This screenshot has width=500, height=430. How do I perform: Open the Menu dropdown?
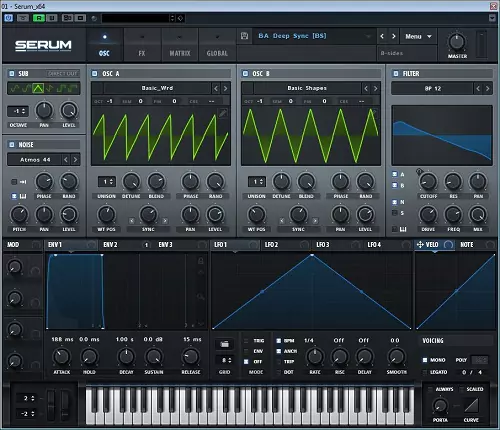pyautogui.click(x=418, y=36)
